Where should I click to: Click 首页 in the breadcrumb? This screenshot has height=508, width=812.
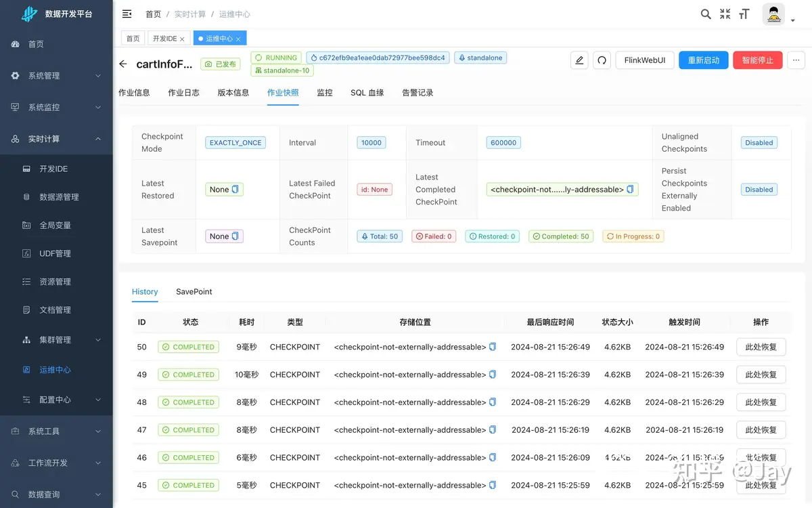154,14
